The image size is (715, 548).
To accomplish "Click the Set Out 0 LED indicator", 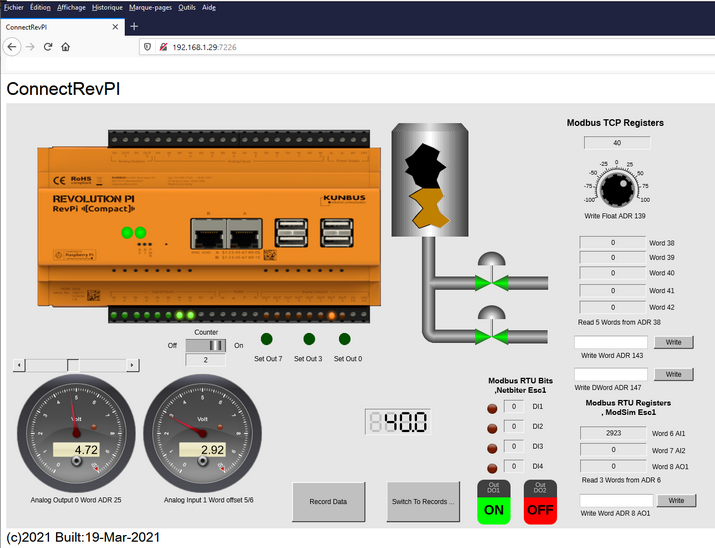I will 346,339.
